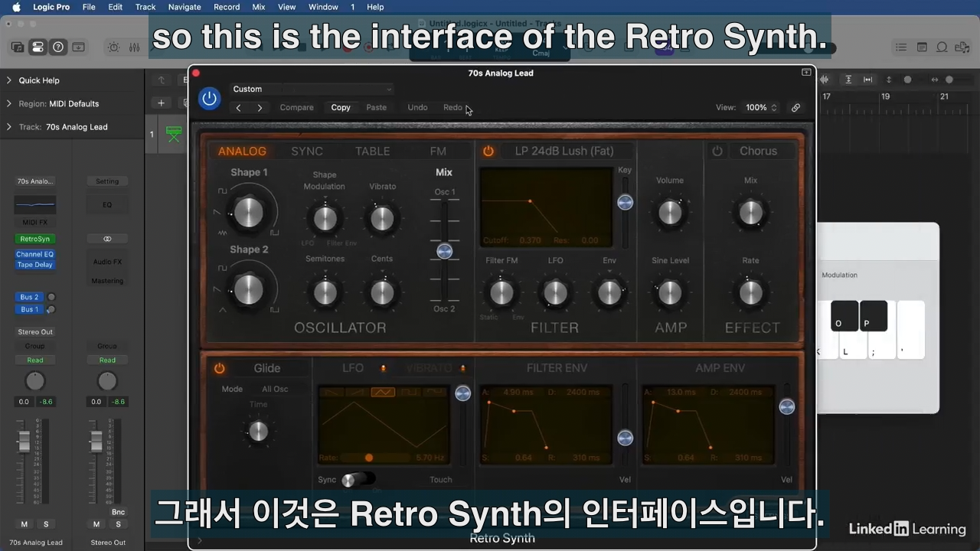This screenshot has width=980, height=551.
Task: Switch oscillator to TABLE tab
Action: coord(373,152)
